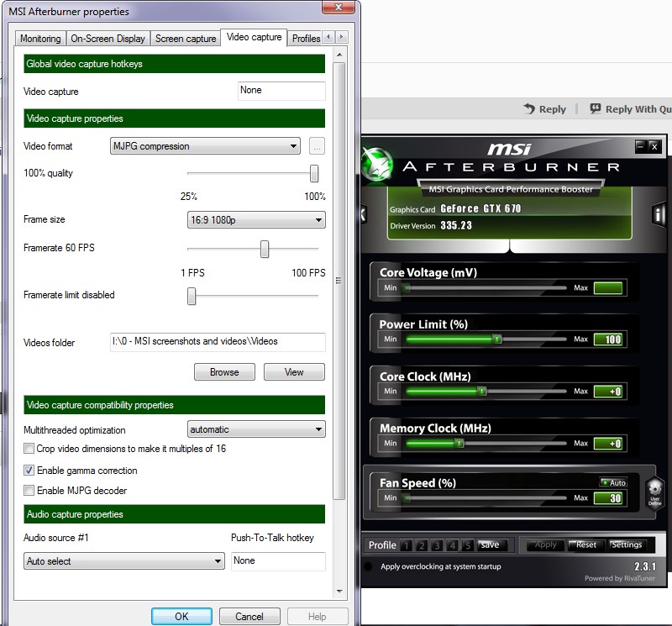Click the Core Voltage value box
This screenshot has width=672, height=626.
click(608, 287)
